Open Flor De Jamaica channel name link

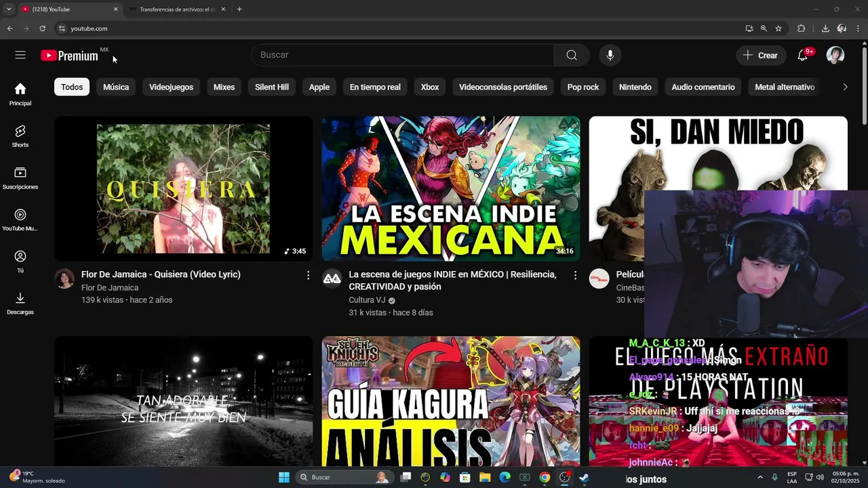(110, 287)
